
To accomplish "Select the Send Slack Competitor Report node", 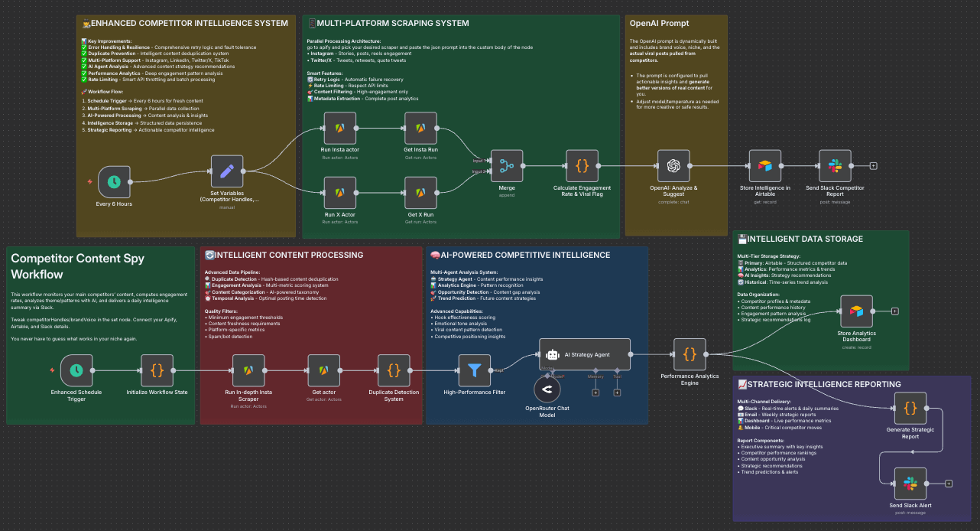I will pos(835,165).
